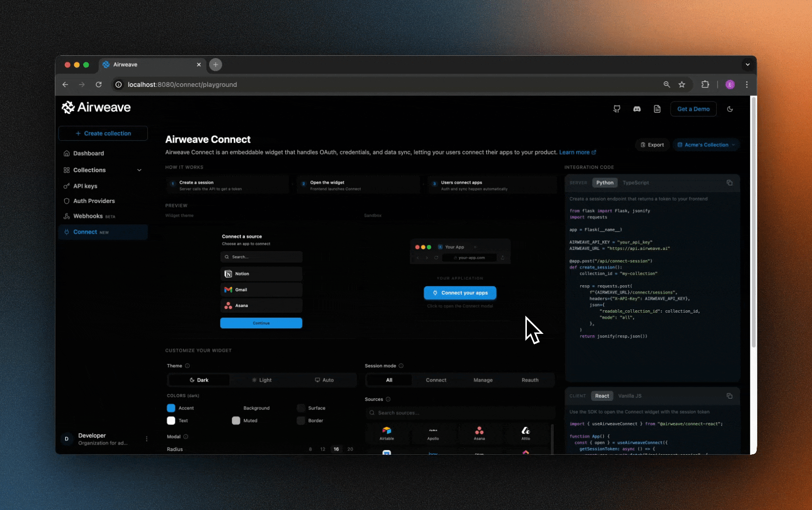Click the Get a Demo button
Viewport: 812px width, 510px height.
point(693,109)
